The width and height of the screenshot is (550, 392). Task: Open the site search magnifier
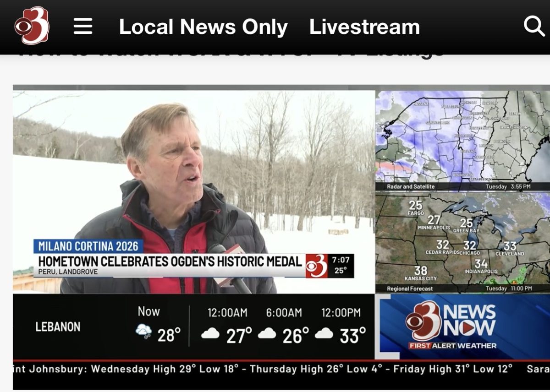click(x=534, y=26)
